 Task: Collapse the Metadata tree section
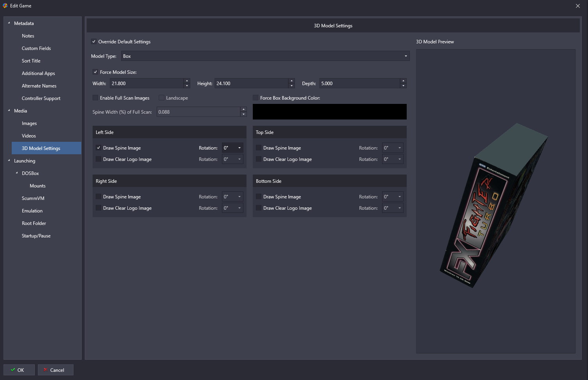coord(9,23)
